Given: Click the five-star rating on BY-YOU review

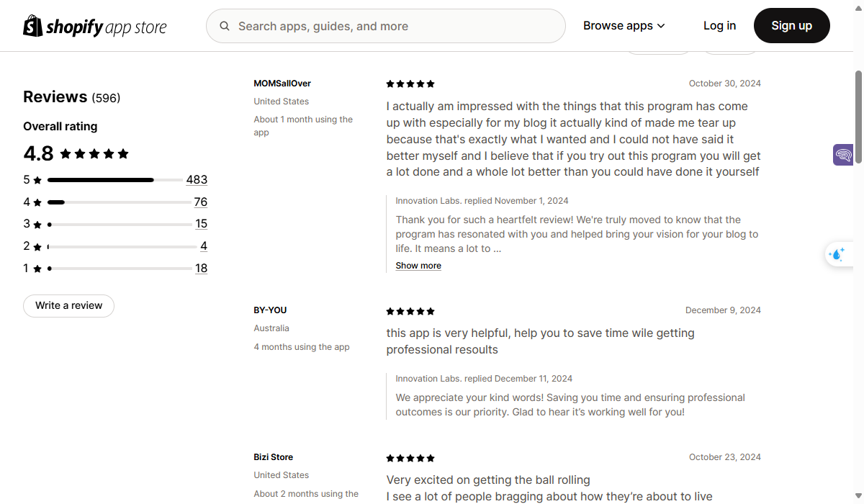Looking at the screenshot, I should tap(410, 312).
